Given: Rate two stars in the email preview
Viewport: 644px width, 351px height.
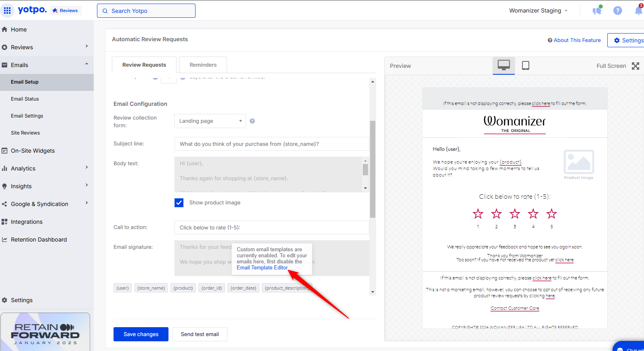Looking at the screenshot, I should [x=497, y=214].
